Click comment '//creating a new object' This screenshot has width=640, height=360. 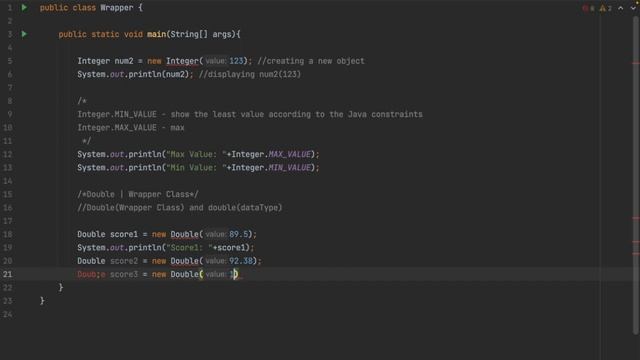point(311,61)
